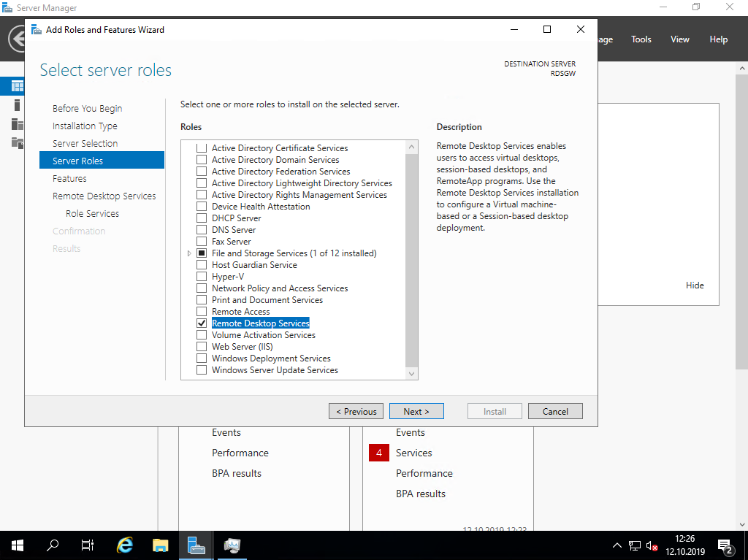Check Windows Server Update Services
Screen dimensions: 748x560
[202, 370]
